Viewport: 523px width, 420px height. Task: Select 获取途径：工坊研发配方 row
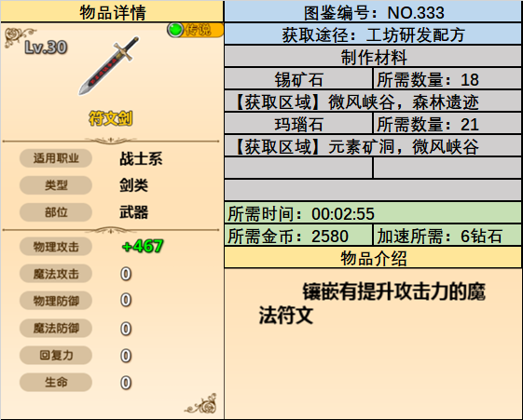373,34
